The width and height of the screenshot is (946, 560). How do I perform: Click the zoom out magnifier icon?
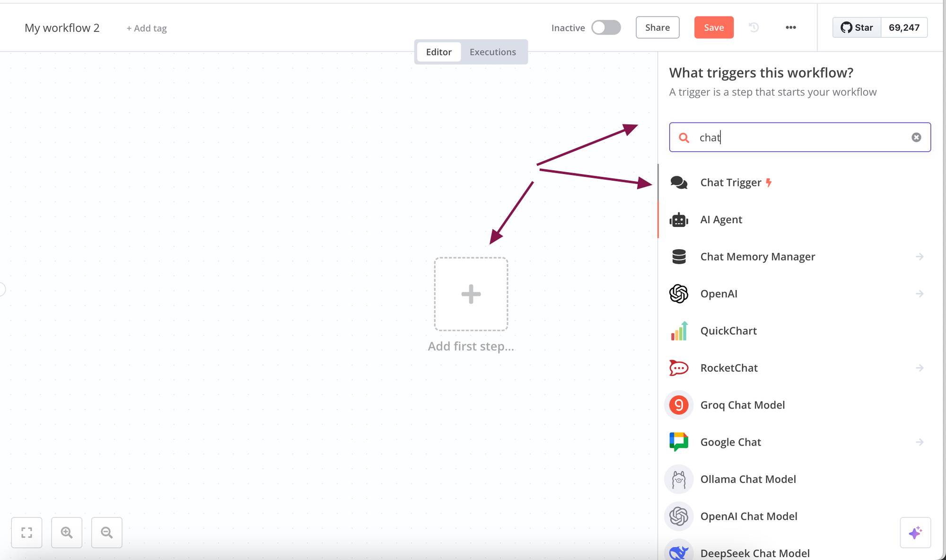(107, 533)
